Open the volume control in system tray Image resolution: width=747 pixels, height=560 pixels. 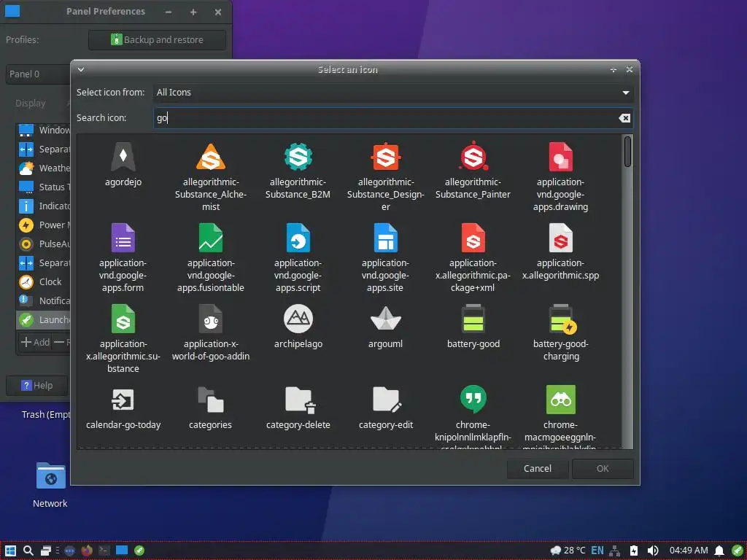653,551
